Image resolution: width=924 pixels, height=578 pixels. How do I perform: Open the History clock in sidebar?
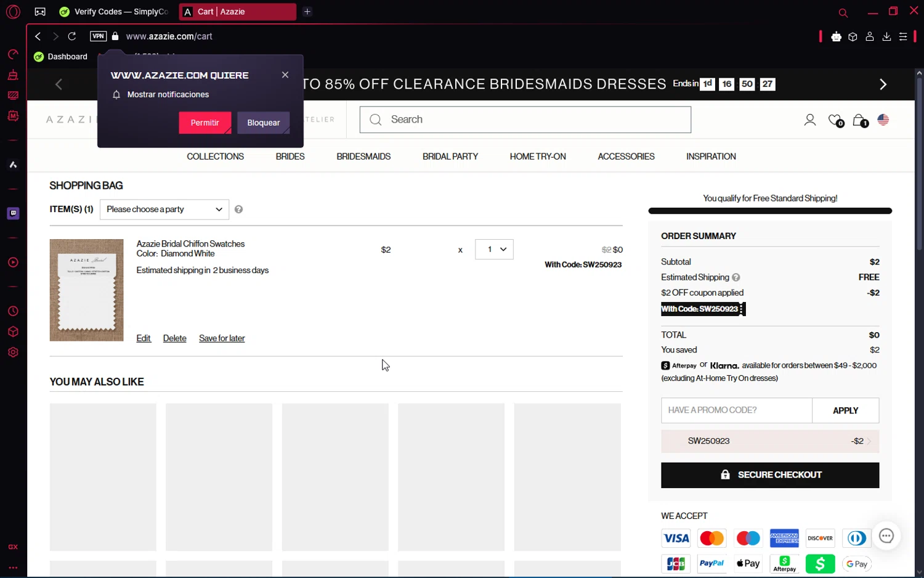(13, 311)
